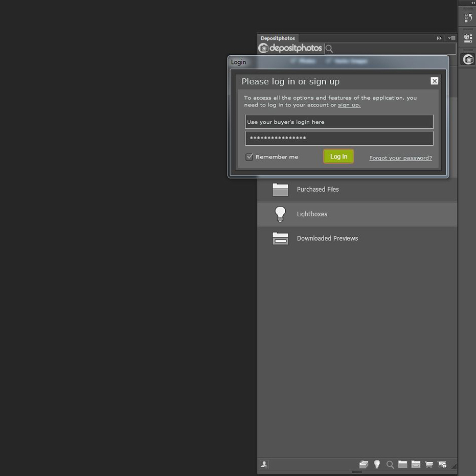Screen dimensions: 476x476
Task: Click the lightbulb icon in bottom bar
Action: pos(377,464)
